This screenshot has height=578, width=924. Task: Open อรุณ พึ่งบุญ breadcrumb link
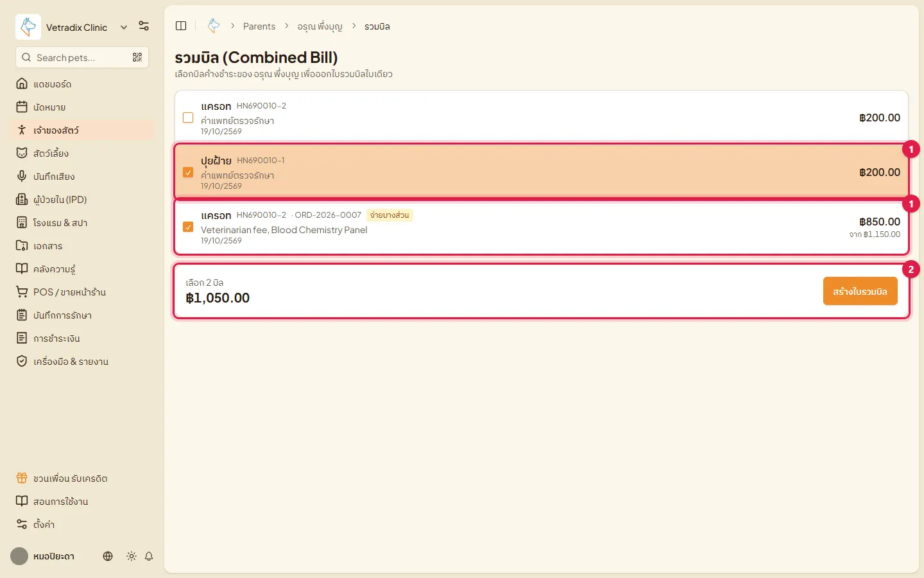[x=320, y=26]
